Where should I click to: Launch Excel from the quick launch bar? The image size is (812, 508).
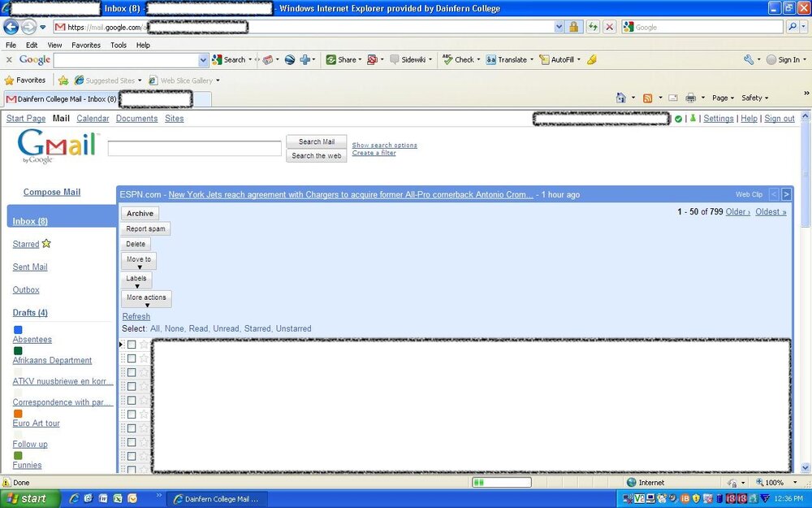tap(118, 499)
